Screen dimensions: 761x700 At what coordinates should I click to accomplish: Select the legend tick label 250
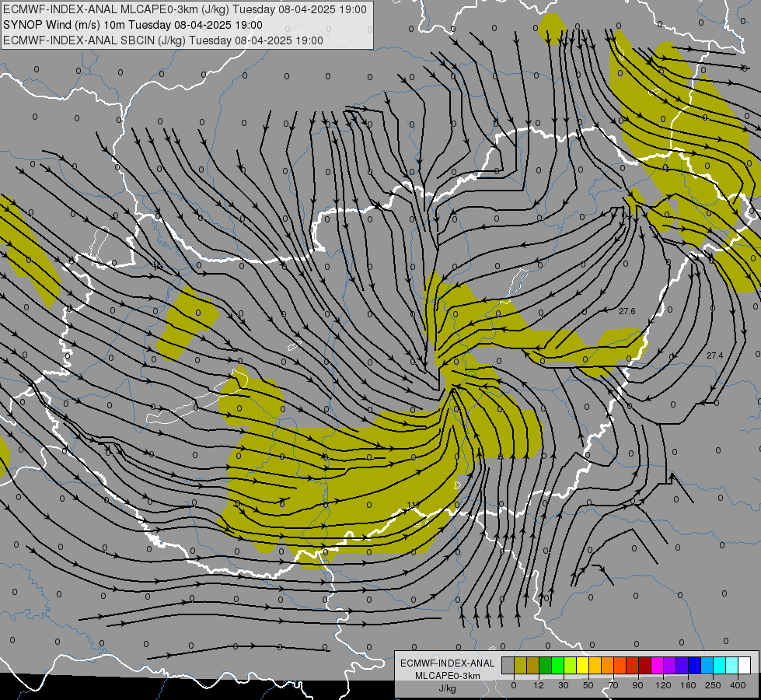pos(713,685)
